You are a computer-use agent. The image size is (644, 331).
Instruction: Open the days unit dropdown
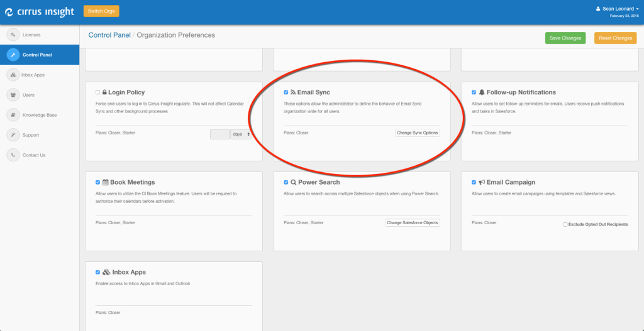click(x=241, y=134)
